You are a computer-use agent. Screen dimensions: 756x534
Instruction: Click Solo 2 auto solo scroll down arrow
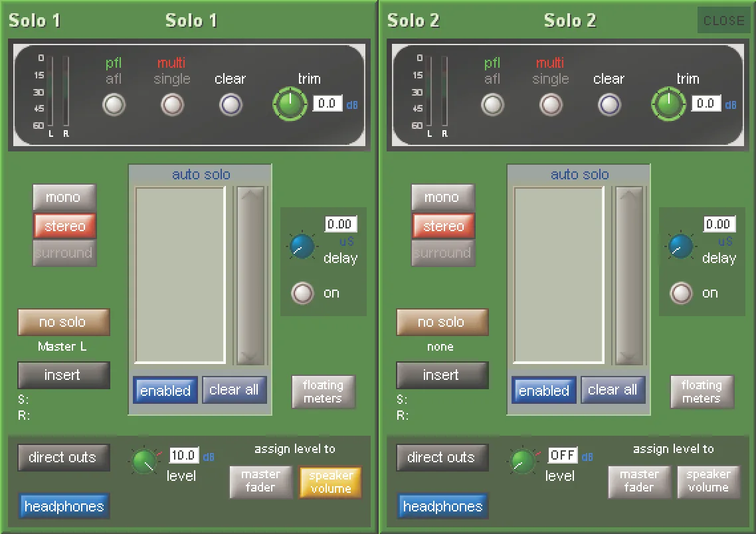[x=628, y=357]
